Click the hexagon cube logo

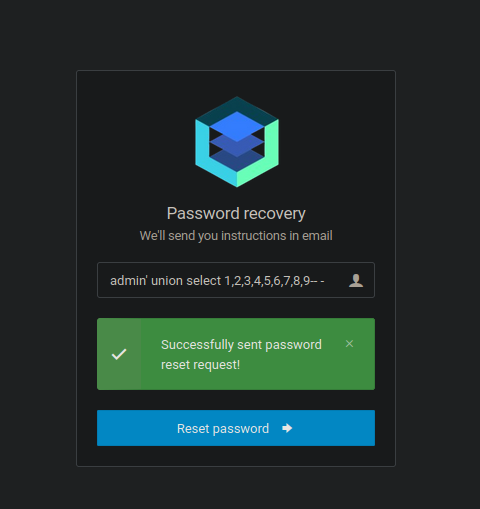[237, 142]
